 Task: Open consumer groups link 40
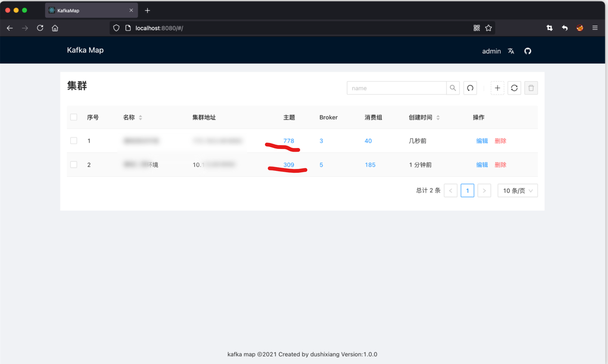(368, 141)
